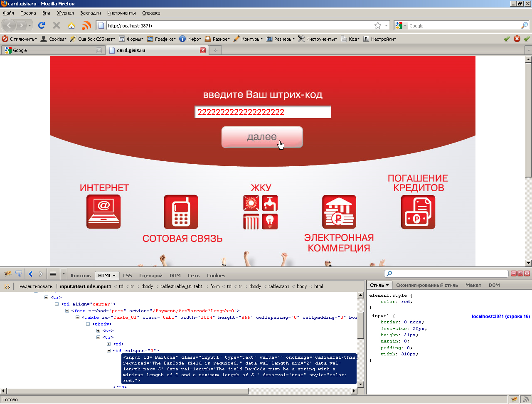Bookmark this page with the star icon
The image size is (532, 404).
tap(378, 26)
